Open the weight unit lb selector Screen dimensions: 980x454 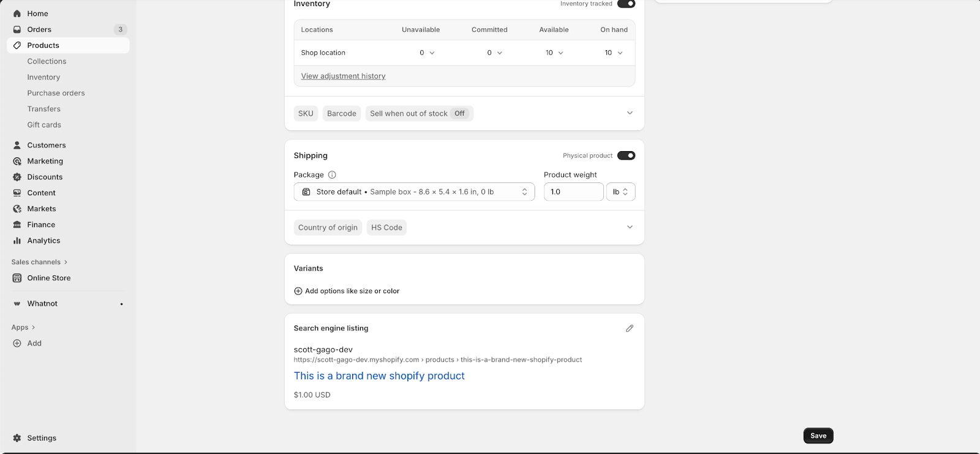(620, 192)
